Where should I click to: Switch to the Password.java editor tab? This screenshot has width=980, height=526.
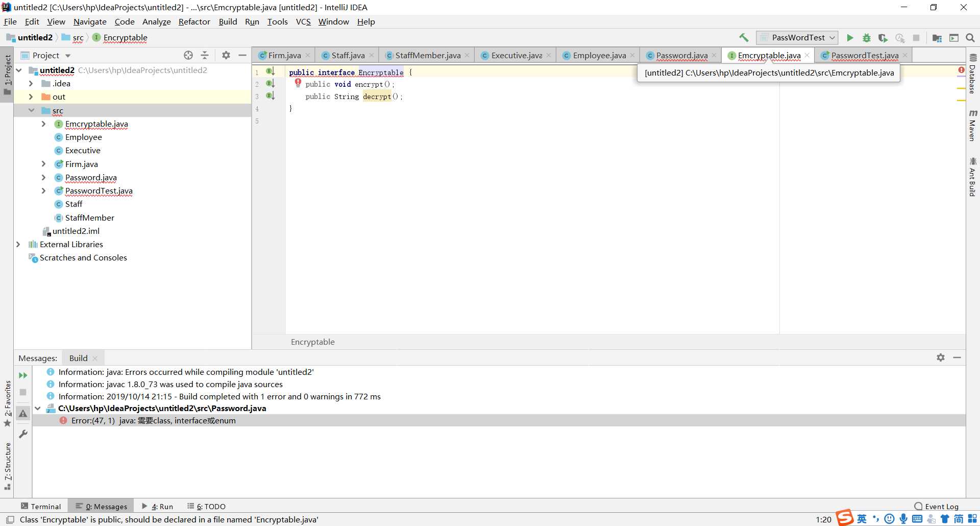click(681, 55)
